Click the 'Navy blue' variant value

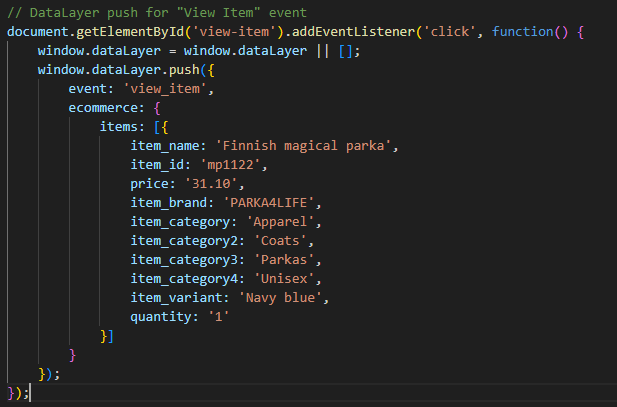(x=281, y=298)
